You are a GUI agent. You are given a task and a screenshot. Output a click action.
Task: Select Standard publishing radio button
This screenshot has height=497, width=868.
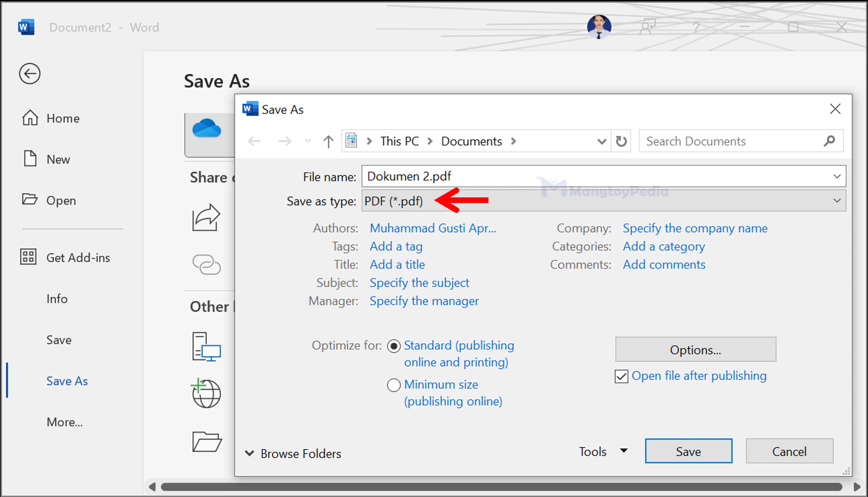click(394, 346)
